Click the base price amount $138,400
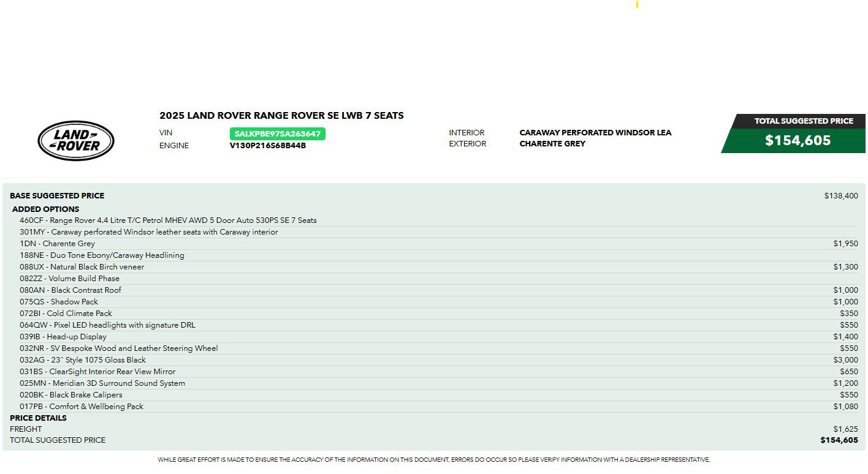Viewport: 868px width, 474px height. (841, 196)
